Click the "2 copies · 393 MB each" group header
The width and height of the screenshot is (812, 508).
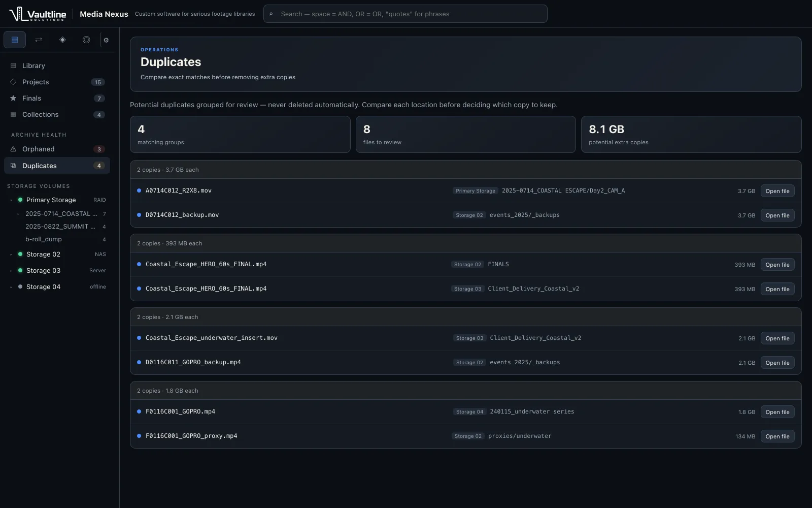click(466, 243)
